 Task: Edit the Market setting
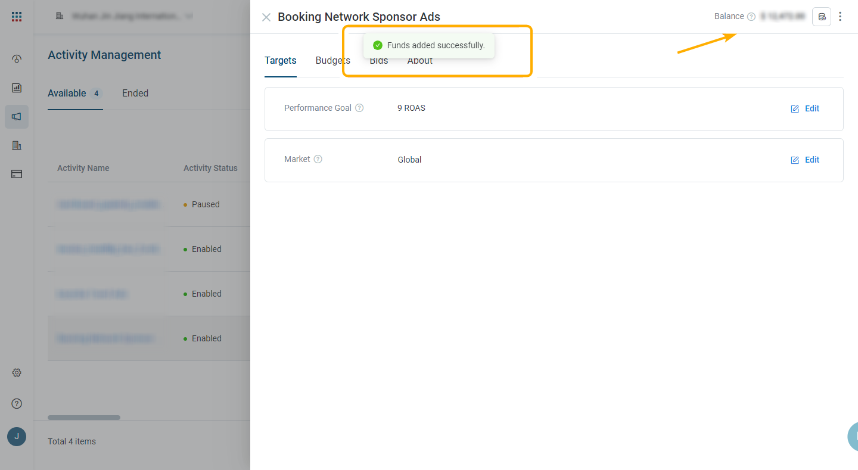click(x=805, y=160)
